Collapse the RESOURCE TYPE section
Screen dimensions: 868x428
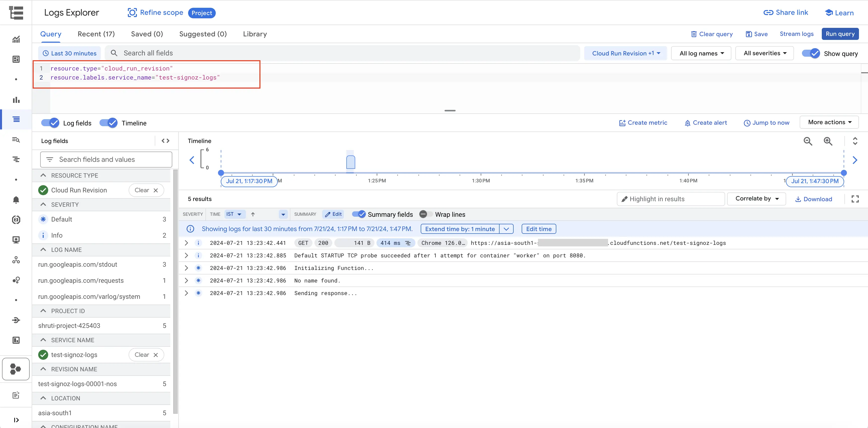(43, 175)
